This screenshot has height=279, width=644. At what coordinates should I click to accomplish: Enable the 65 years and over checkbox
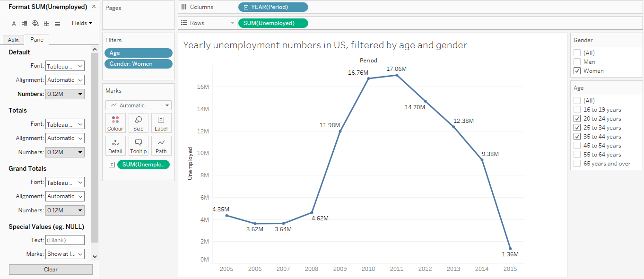click(x=578, y=163)
